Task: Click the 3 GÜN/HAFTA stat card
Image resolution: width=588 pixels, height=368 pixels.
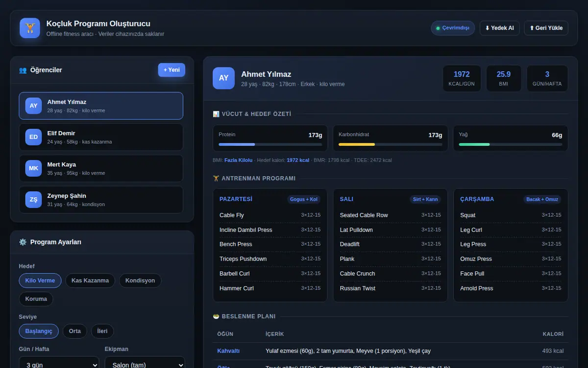Action: [547, 79]
